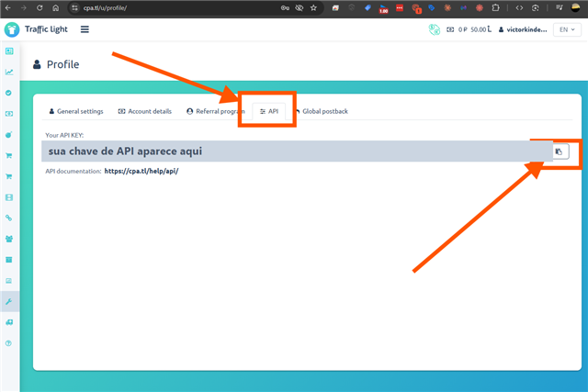Open the lower shopping cart sidebar icon
588x392 pixels.
[x=9, y=176]
